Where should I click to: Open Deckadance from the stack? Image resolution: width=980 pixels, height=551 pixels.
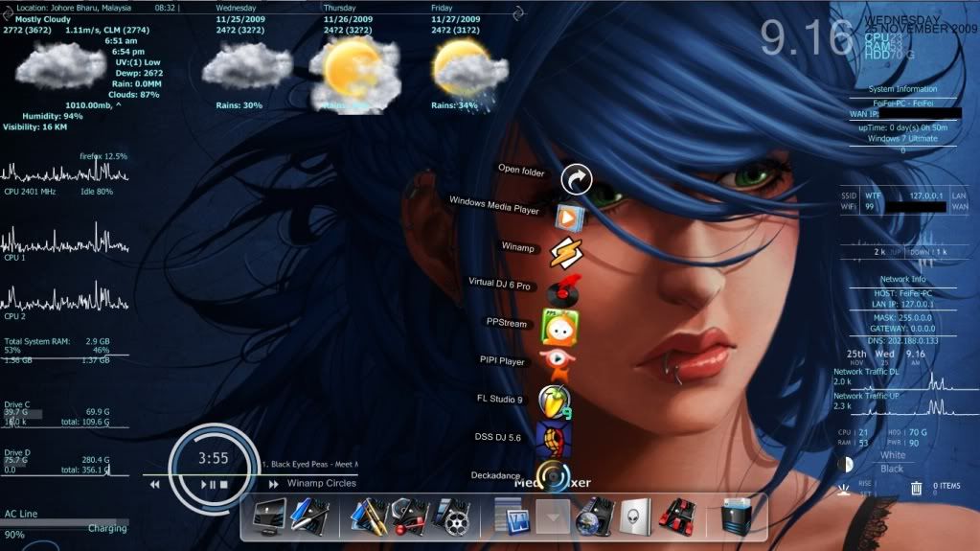coord(553,476)
